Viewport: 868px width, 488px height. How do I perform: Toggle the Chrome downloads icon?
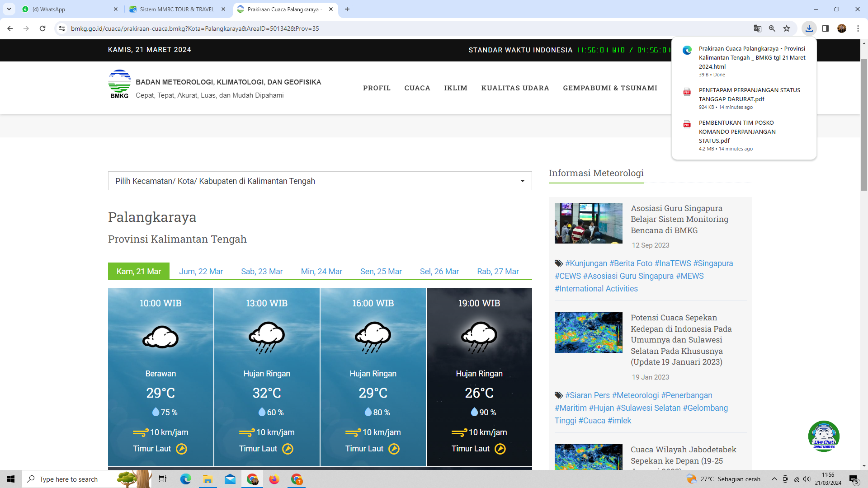[809, 28]
